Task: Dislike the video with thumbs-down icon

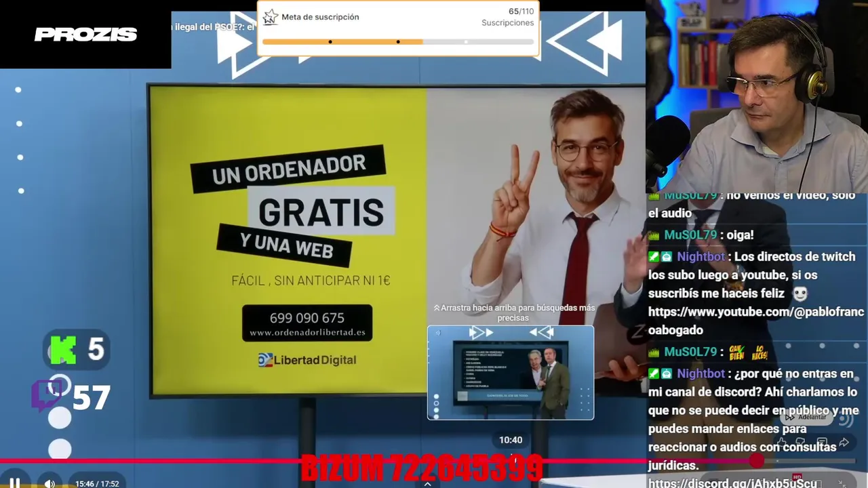Action: coord(800,443)
